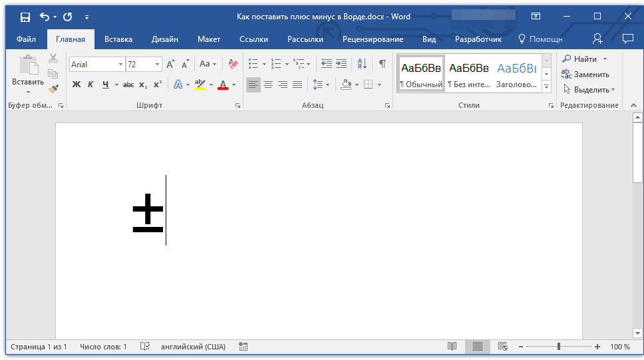Click the Clear Formatting eraser icon
Screen dimensions: 644x360
click(x=232, y=64)
